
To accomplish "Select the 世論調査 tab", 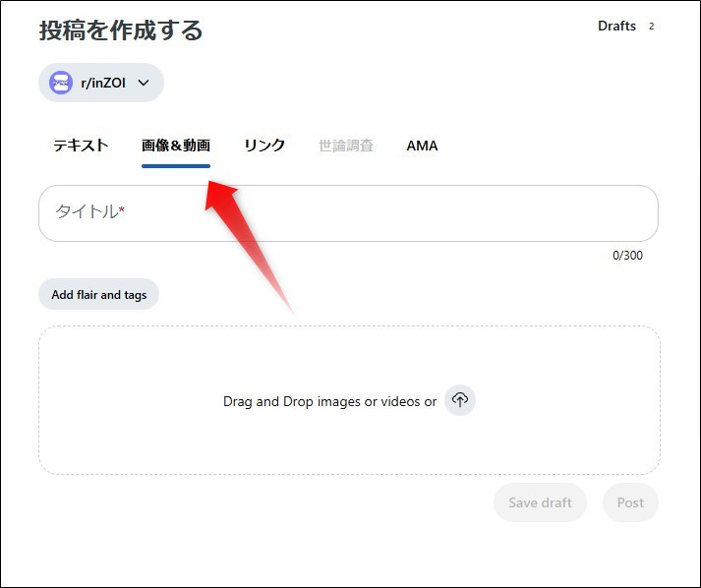I will (346, 146).
